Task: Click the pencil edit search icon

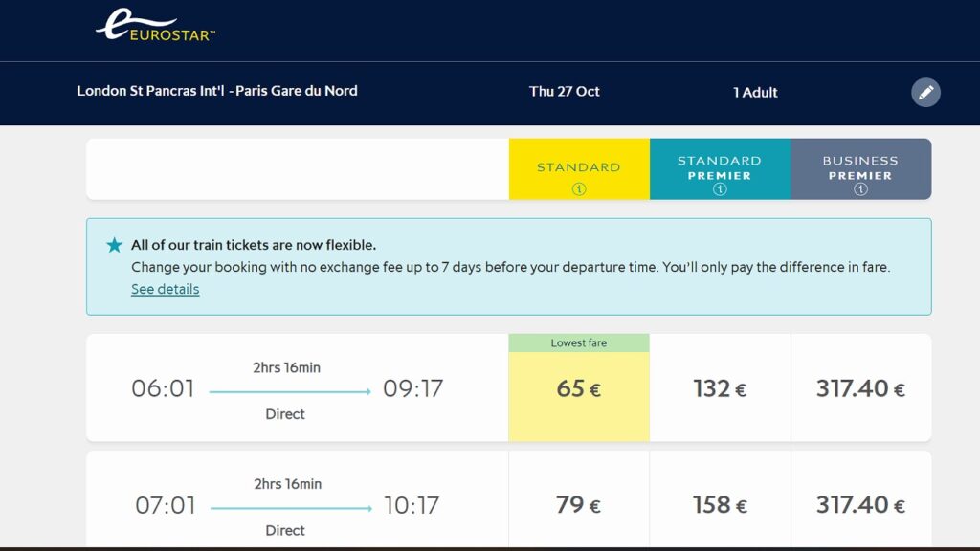Action: click(925, 93)
